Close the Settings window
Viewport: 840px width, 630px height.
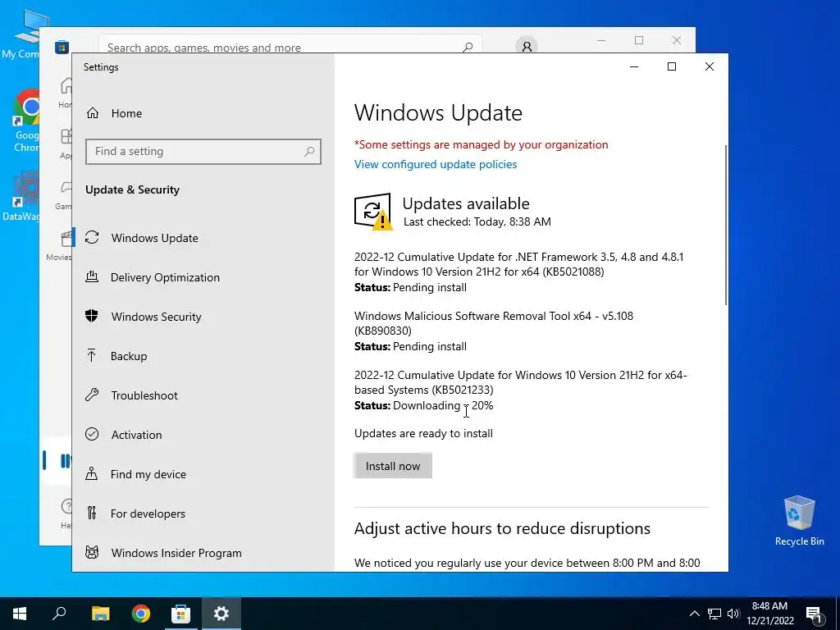[x=710, y=66]
